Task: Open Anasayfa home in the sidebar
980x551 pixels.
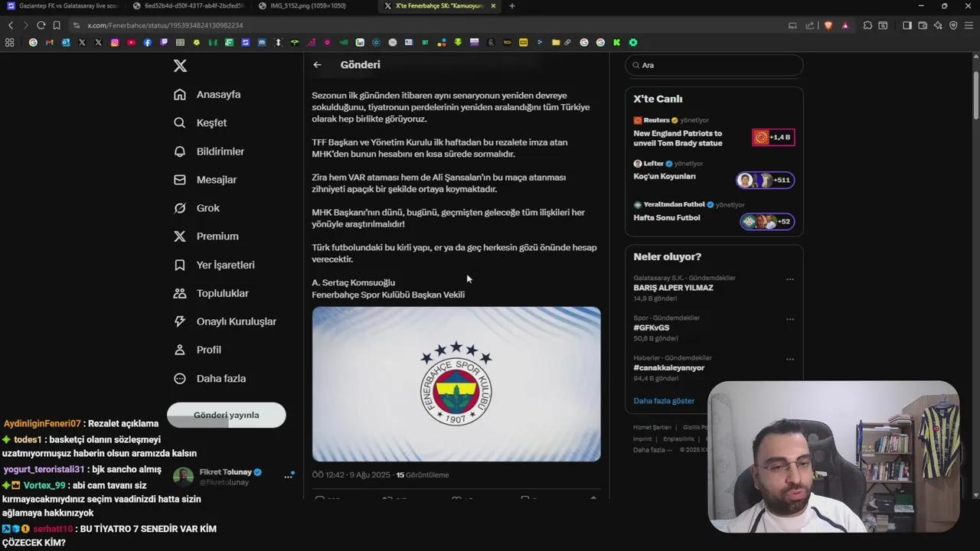Action: pyautogui.click(x=207, y=94)
